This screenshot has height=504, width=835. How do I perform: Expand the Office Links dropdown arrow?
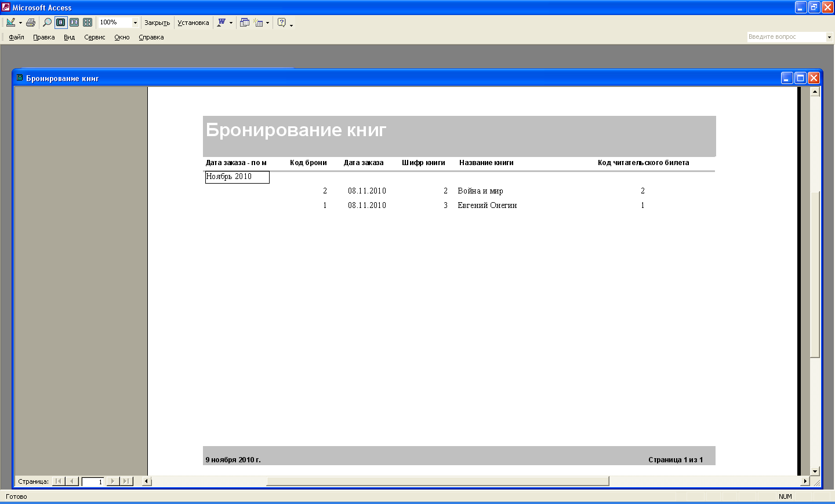231,23
